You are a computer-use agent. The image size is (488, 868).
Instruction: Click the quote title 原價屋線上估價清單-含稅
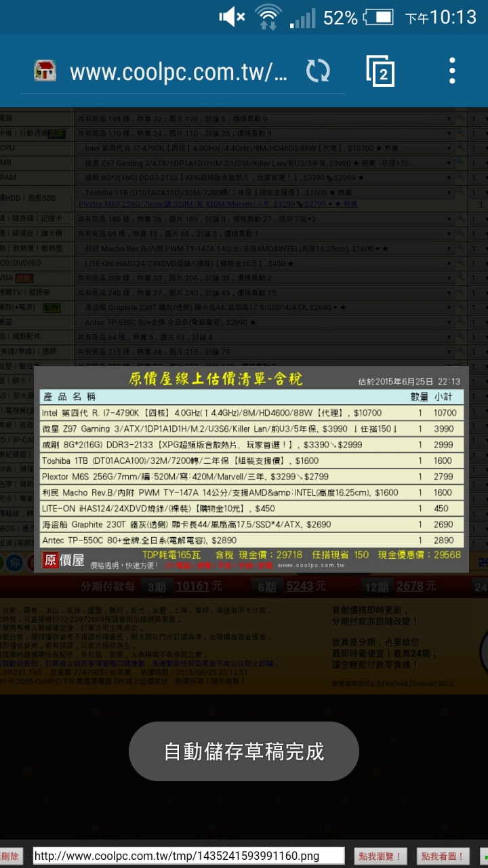(x=216, y=379)
